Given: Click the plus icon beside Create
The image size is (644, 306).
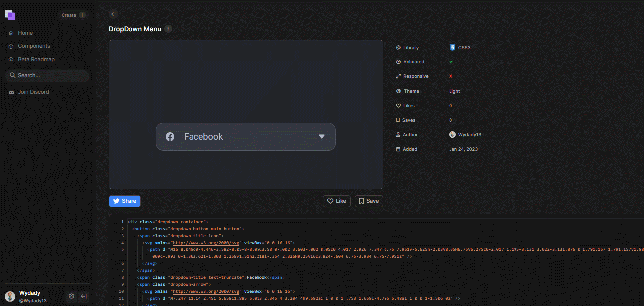Looking at the screenshot, I should 82,15.
